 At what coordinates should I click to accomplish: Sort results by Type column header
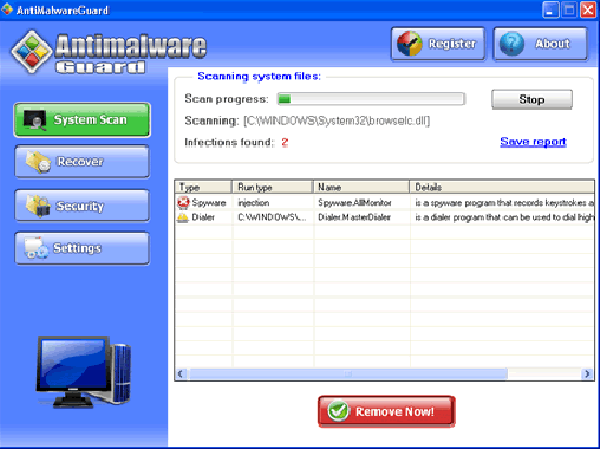pyautogui.click(x=202, y=187)
